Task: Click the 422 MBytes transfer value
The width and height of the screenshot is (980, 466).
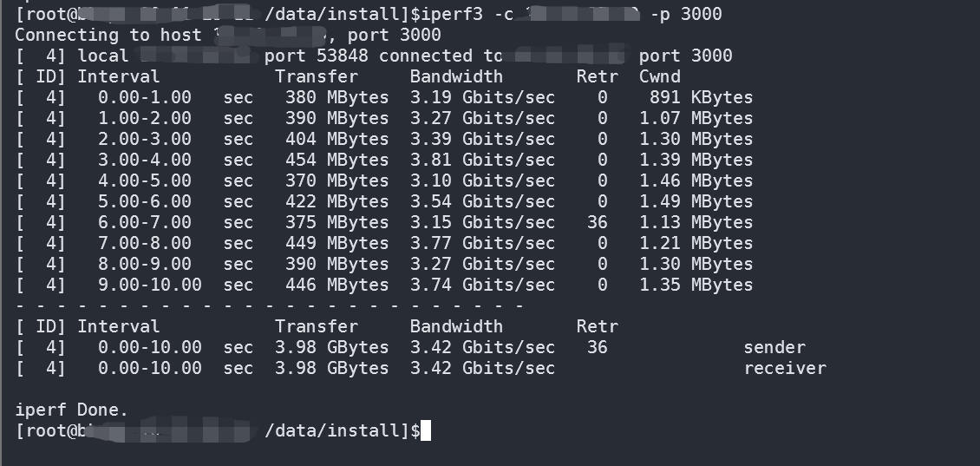Action: (336, 201)
